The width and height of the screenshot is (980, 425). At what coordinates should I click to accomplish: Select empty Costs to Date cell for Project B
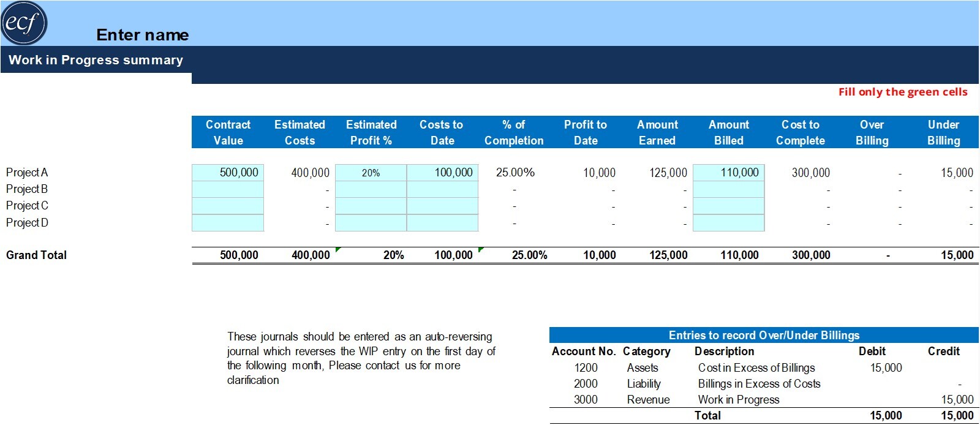[443, 189]
